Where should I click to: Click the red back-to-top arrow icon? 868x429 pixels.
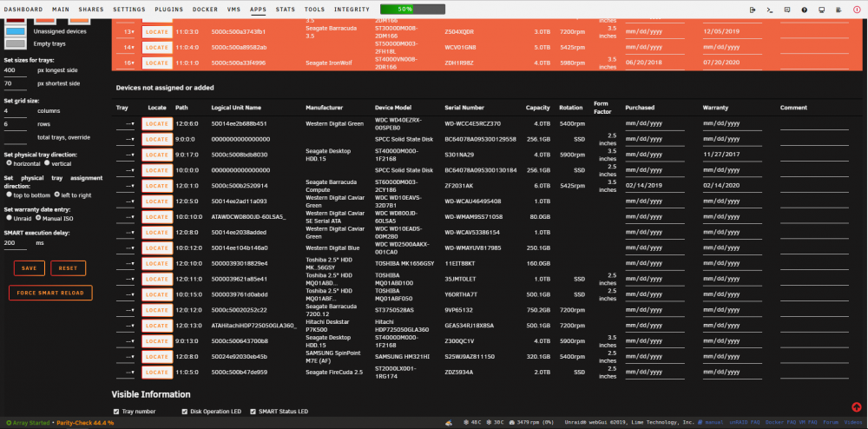[x=857, y=407]
